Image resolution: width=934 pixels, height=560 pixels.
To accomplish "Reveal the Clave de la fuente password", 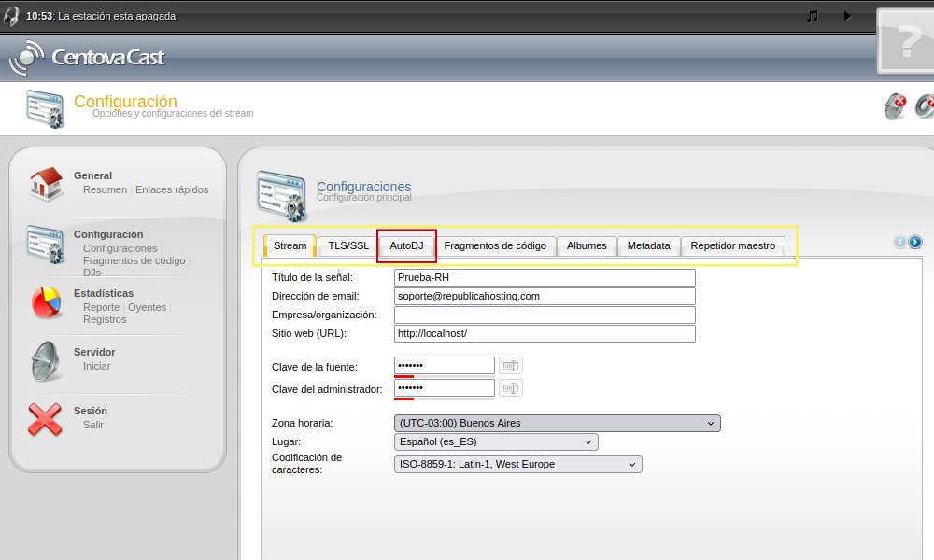I will tap(511, 366).
